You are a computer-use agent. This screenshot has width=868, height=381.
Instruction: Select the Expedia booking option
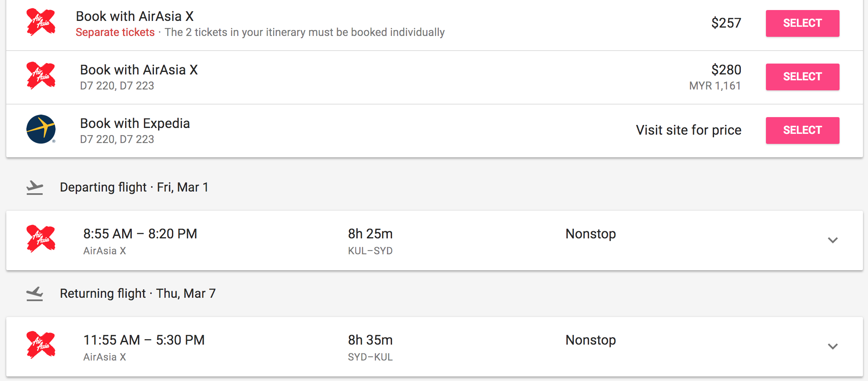(802, 130)
